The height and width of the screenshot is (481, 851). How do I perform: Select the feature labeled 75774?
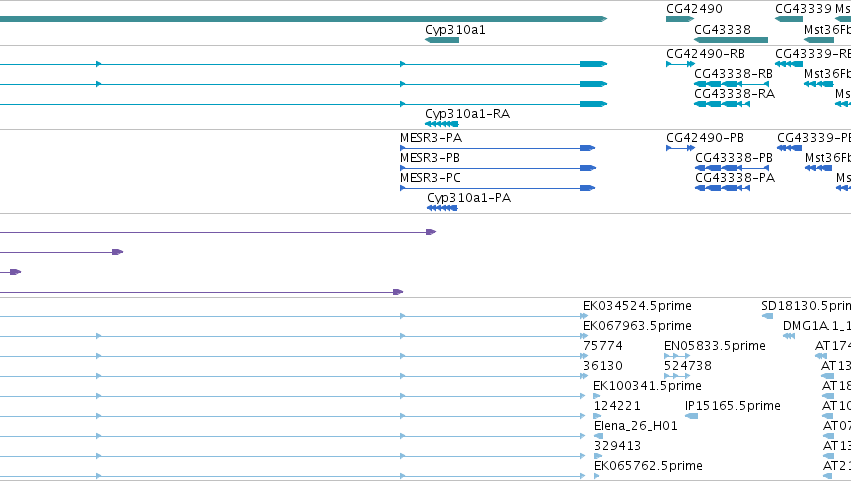coord(602,346)
